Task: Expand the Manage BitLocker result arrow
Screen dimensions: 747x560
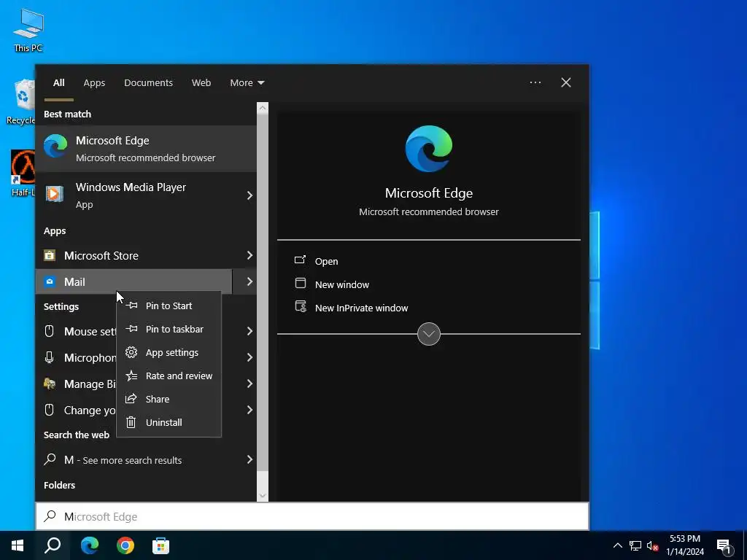Action: [x=249, y=384]
